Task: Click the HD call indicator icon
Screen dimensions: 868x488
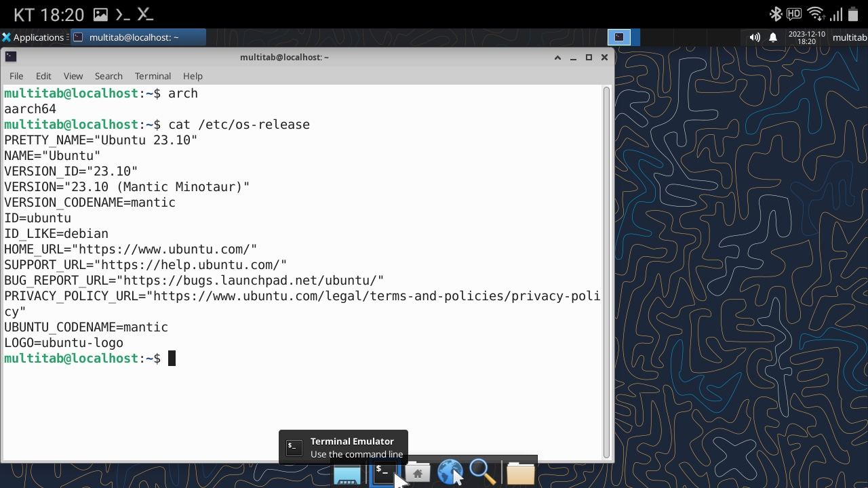Action: 794,14
